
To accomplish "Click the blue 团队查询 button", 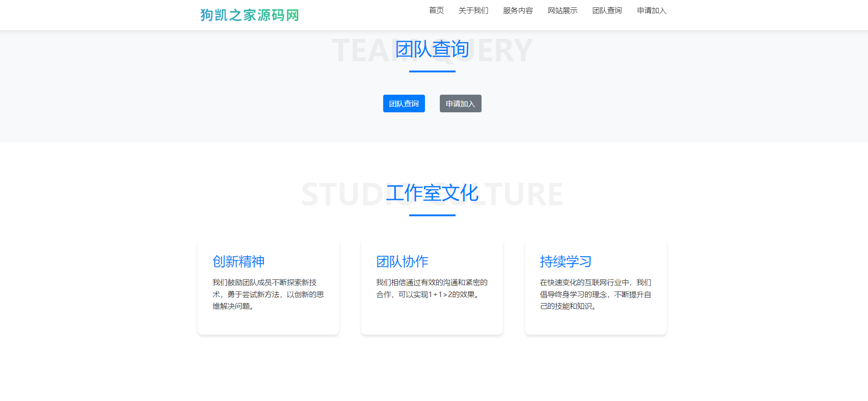I will point(404,103).
